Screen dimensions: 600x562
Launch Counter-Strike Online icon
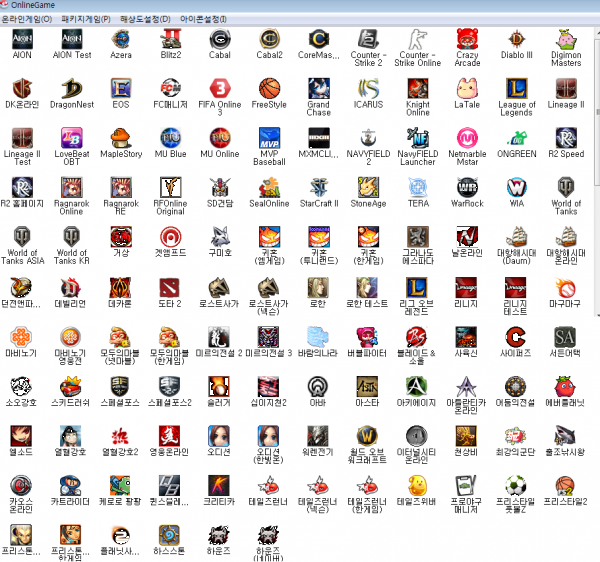[x=417, y=39]
